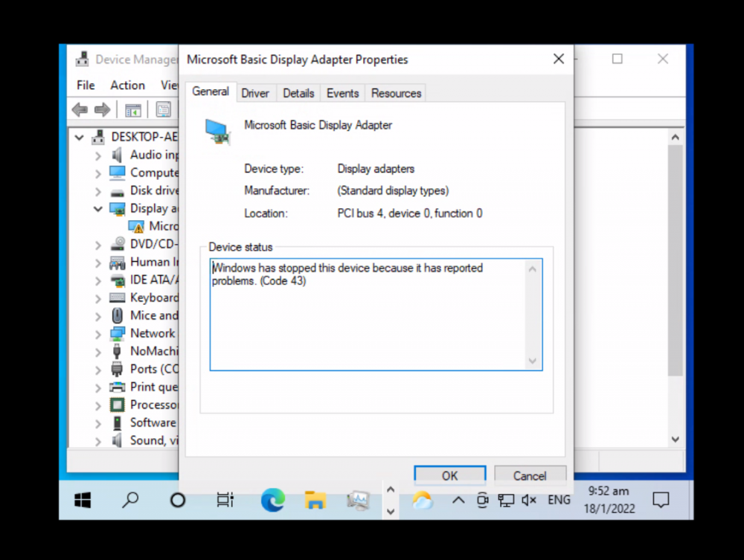Switch to the Driver tab
The image size is (744, 560).
[255, 94]
